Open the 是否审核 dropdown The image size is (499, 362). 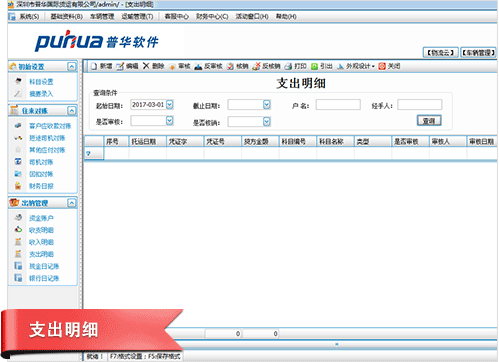coord(170,120)
